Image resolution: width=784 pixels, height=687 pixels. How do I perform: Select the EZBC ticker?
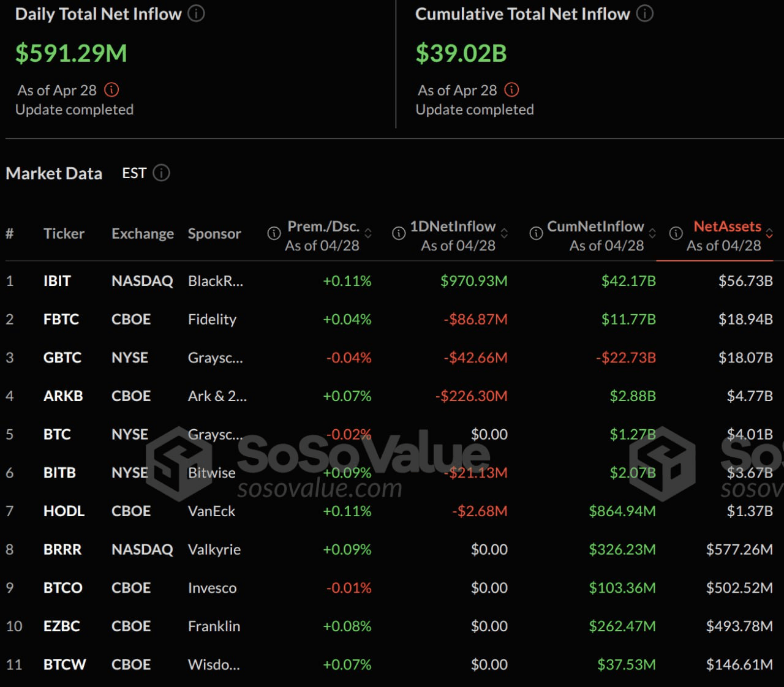(62, 626)
